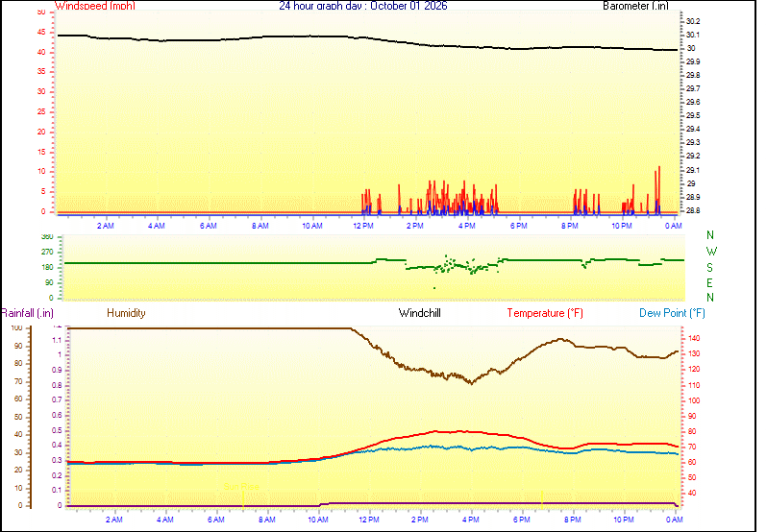Image resolution: width=767 pixels, height=532 pixels.
Task: Click "6 AM" on the windspeed chart time axis
Action: 209,226
